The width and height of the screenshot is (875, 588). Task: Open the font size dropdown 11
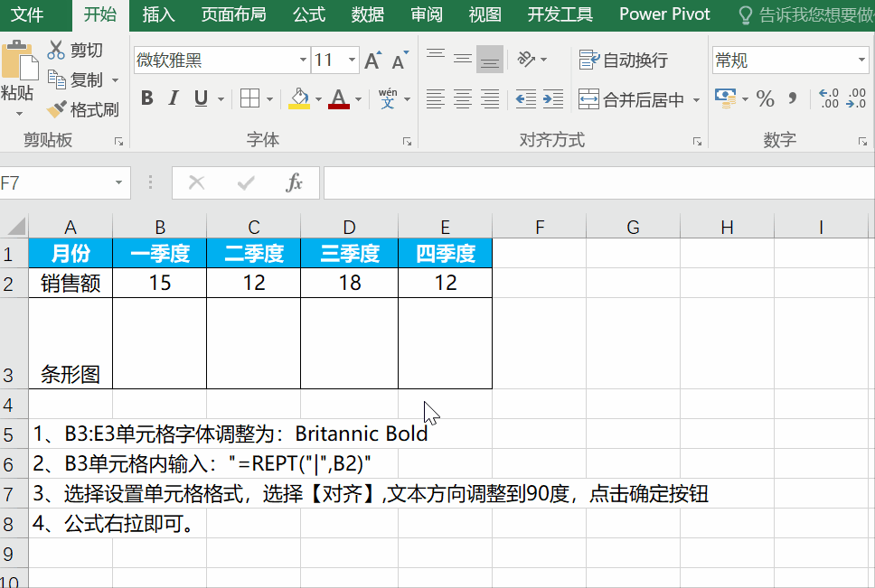(353, 60)
